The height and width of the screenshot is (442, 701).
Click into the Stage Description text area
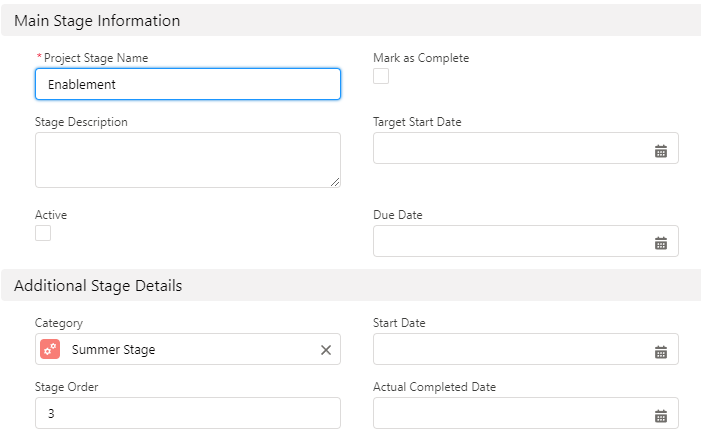pyautogui.click(x=187, y=159)
